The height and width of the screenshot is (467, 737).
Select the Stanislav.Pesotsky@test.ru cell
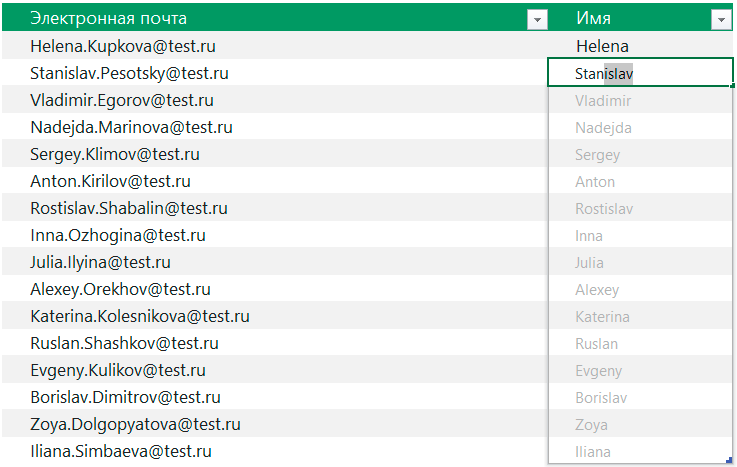(x=275, y=73)
